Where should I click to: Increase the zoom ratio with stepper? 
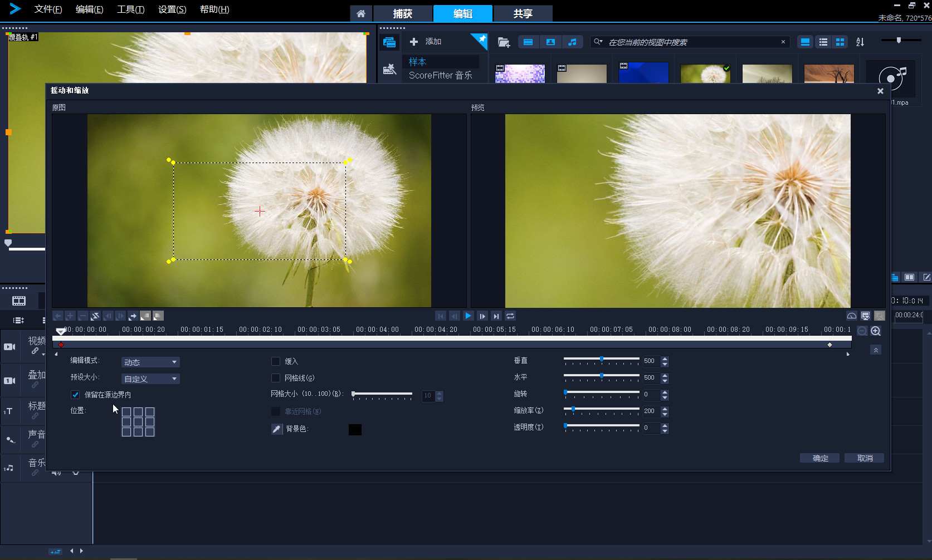(x=665, y=409)
